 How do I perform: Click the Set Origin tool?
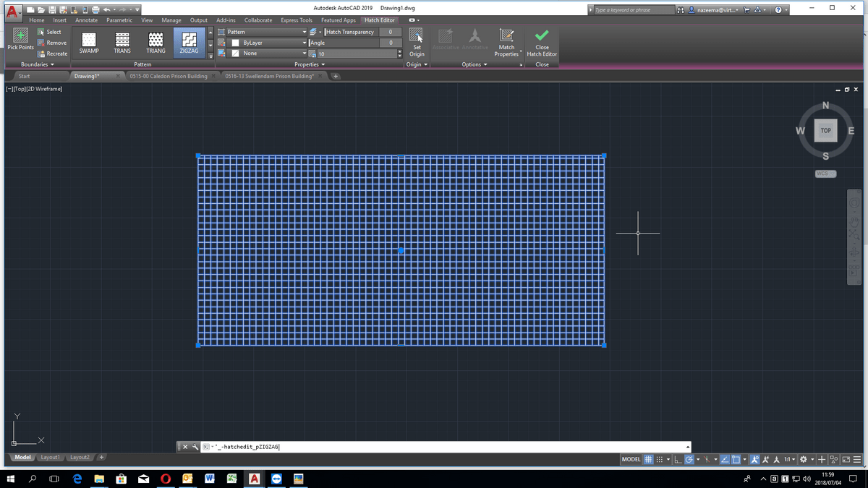[x=417, y=42]
